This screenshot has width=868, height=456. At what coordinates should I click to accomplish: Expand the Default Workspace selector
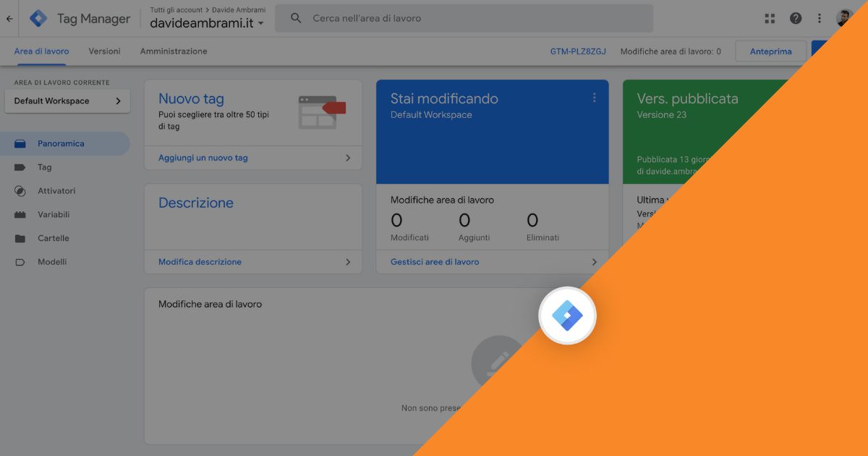point(67,101)
